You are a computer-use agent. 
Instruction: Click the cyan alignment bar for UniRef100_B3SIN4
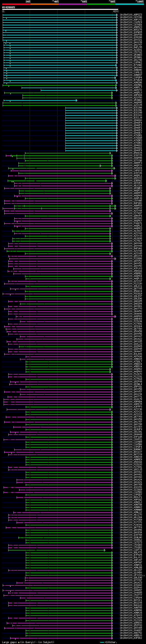click(x=91, y=108)
